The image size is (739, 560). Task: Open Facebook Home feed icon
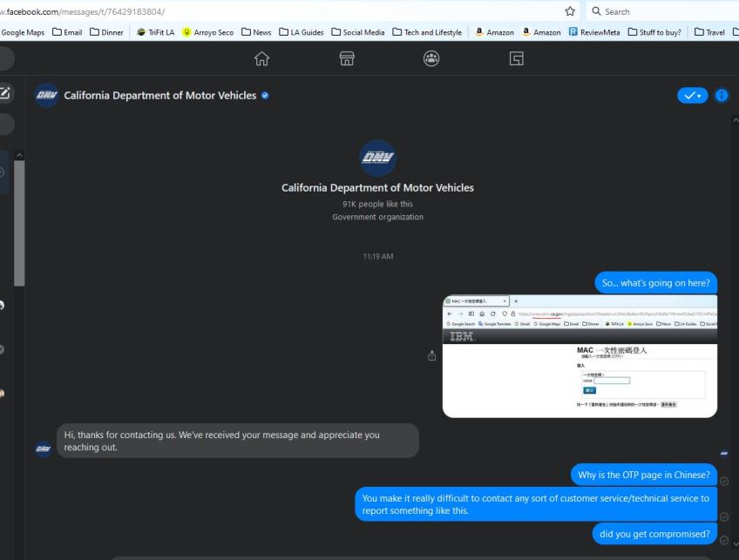(x=261, y=58)
